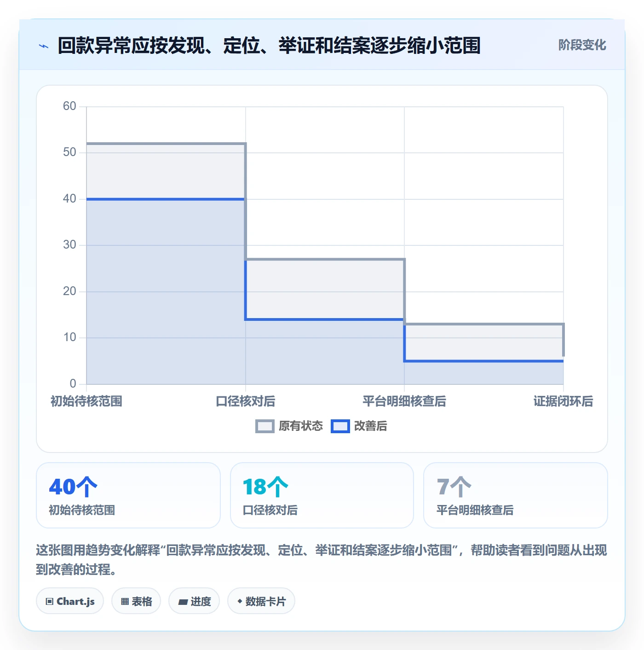Toggle the 改善后 legend swatch
Viewport: 644px width, 650px height.
(x=340, y=426)
